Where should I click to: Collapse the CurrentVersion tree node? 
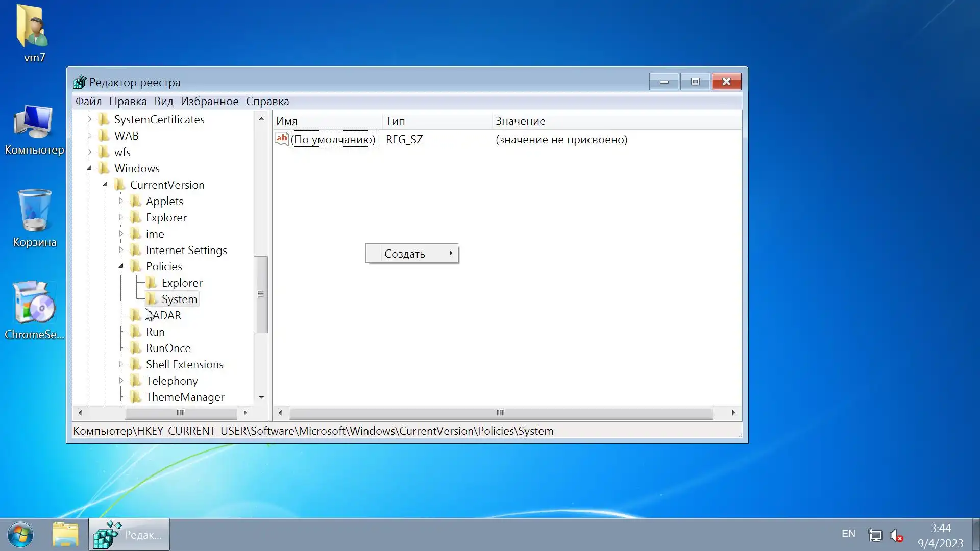pos(105,184)
